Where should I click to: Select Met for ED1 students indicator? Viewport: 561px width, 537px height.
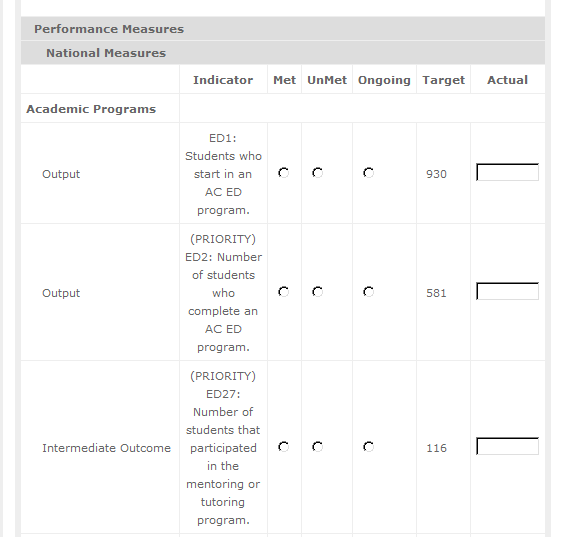point(284,173)
